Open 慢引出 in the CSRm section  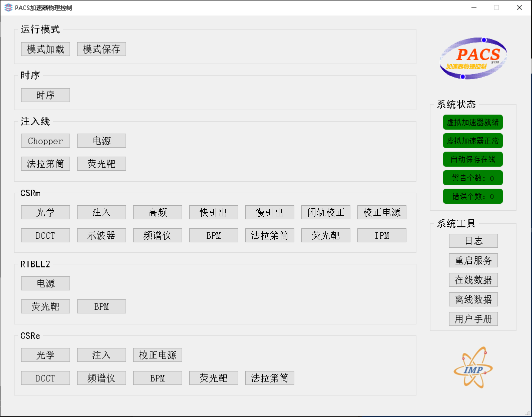coord(270,212)
